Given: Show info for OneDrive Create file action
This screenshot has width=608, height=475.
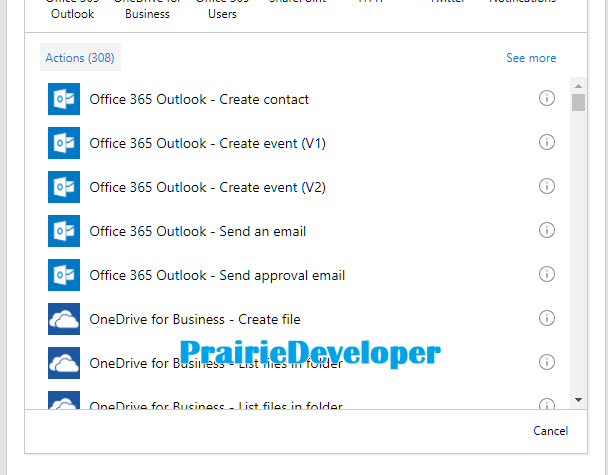Looking at the screenshot, I should pyautogui.click(x=547, y=318).
